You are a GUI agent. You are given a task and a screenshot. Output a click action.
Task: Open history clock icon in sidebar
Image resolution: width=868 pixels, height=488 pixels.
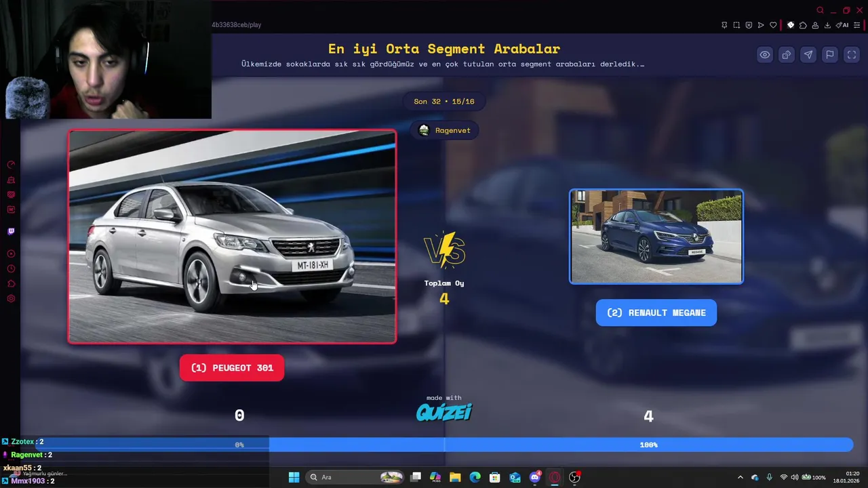click(x=11, y=269)
